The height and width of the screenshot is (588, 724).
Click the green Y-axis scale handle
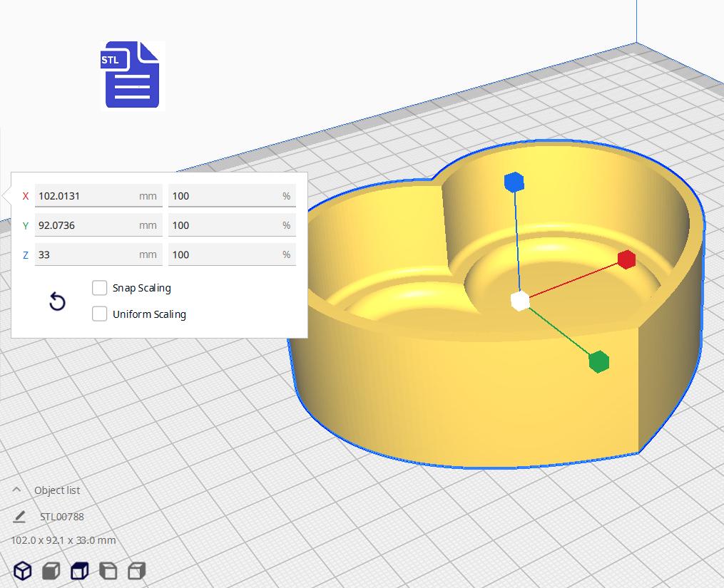(x=599, y=361)
